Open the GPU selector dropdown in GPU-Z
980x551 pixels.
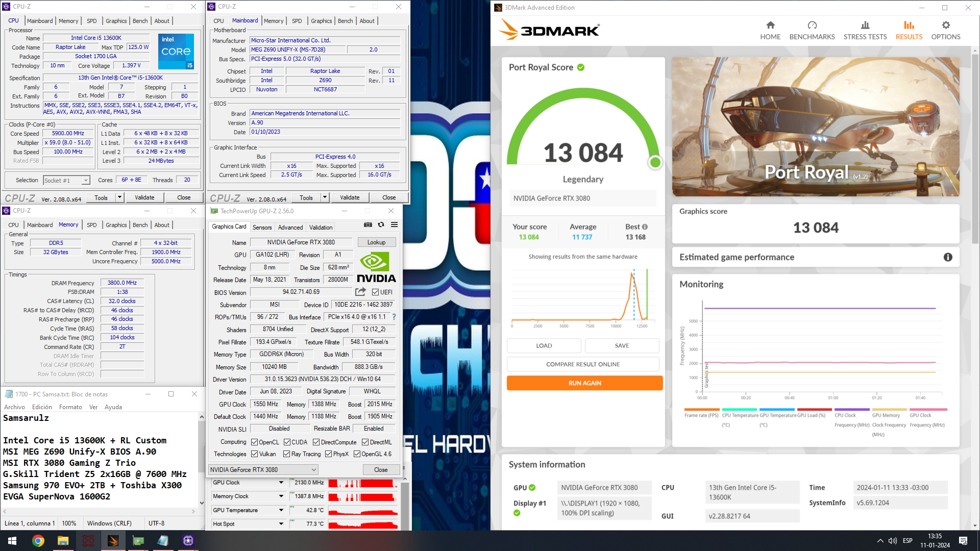263,470
